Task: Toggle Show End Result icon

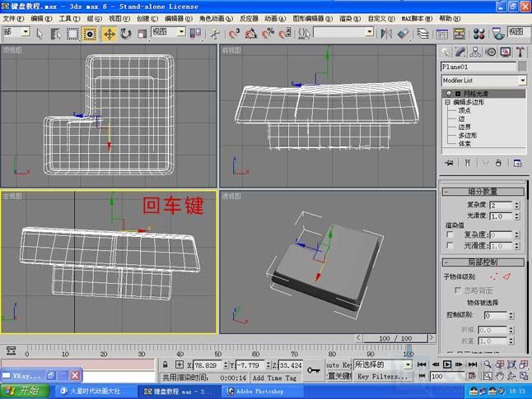Action: point(467,163)
